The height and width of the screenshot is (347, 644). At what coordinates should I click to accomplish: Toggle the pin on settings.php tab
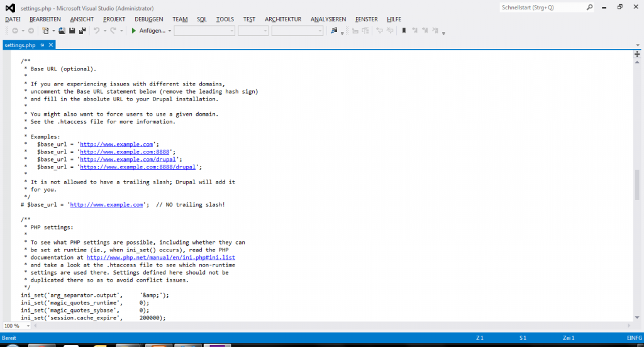42,45
